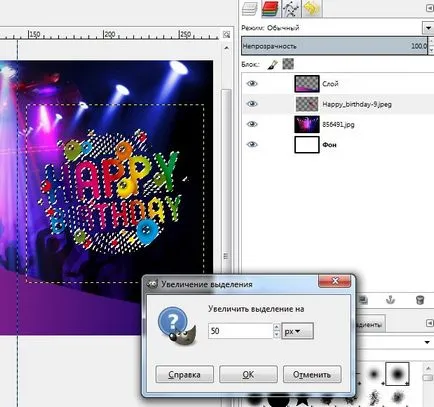Adjust the Непрозрачность opacity slider
Image resolution: width=434 pixels, height=407 pixels.
334,46
